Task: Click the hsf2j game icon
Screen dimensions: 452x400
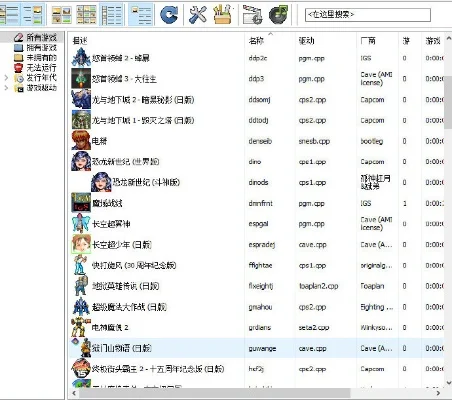Action: click(81, 368)
